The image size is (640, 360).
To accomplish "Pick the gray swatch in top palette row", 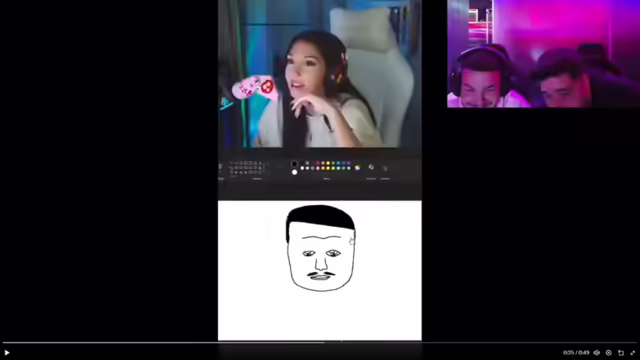I will 307,163.
